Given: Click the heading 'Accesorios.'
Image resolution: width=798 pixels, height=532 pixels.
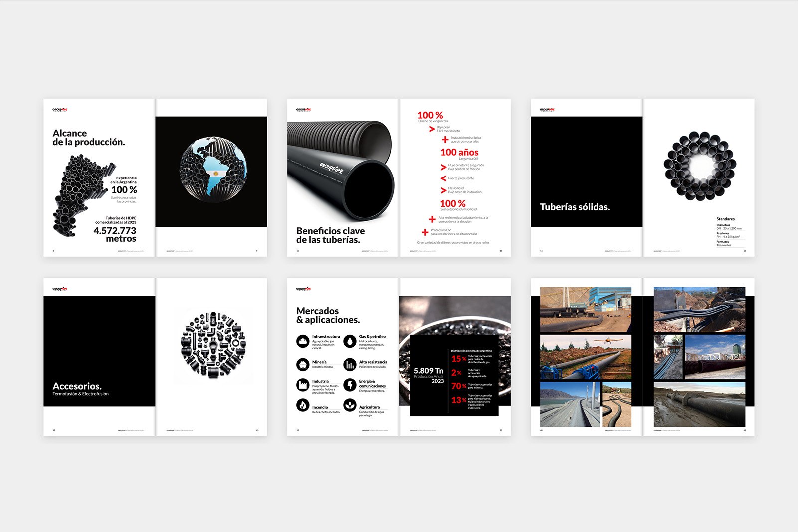Looking at the screenshot, I should pos(77,386).
